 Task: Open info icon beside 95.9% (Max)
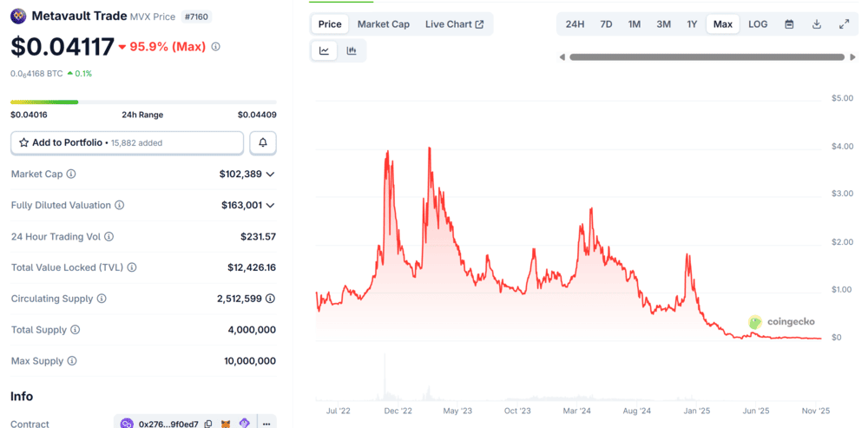pos(216,47)
